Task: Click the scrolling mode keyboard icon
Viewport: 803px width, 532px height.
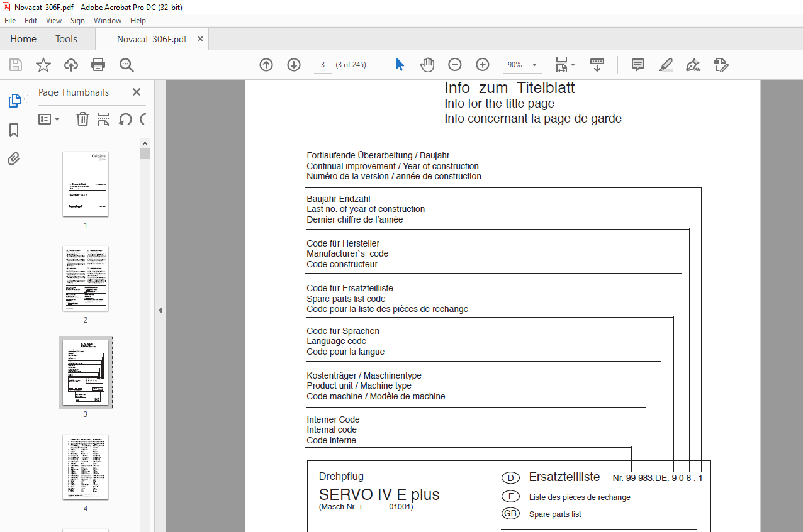Action: [597, 65]
